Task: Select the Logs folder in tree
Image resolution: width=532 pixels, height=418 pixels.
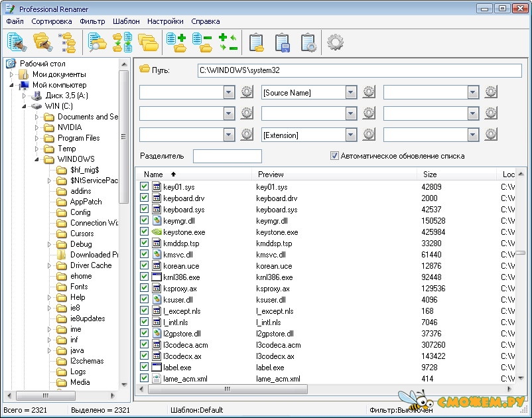Action: tap(78, 372)
